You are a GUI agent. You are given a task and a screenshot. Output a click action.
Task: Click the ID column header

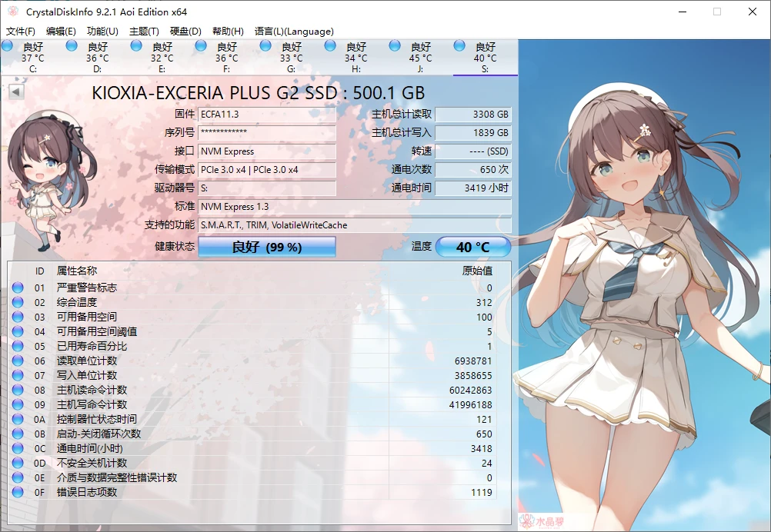coord(39,271)
